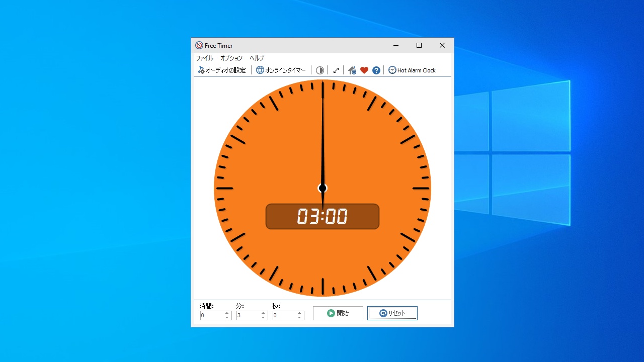Click the Free Timer title bar app icon
This screenshot has height=362, width=644.
point(199,45)
